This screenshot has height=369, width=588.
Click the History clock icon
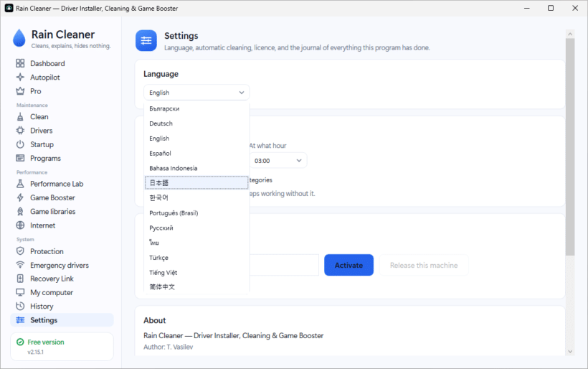(x=20, y=306)
